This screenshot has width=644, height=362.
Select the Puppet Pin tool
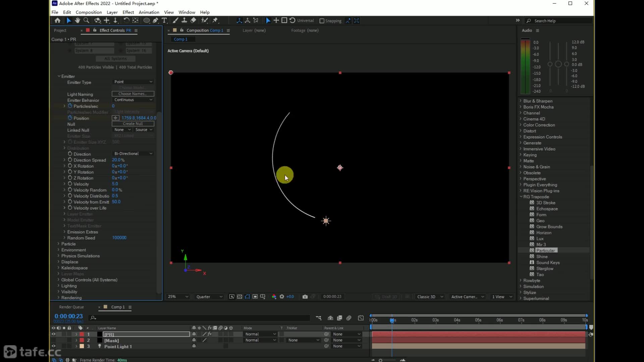pyautogui.click(x=215, y=20)
